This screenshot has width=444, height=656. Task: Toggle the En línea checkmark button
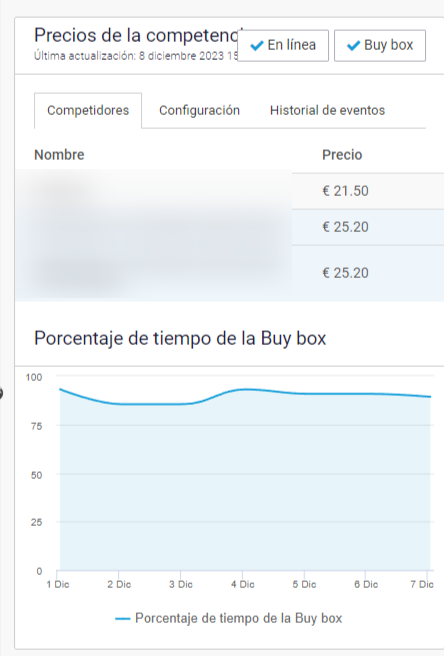click(x=283, y=45)
